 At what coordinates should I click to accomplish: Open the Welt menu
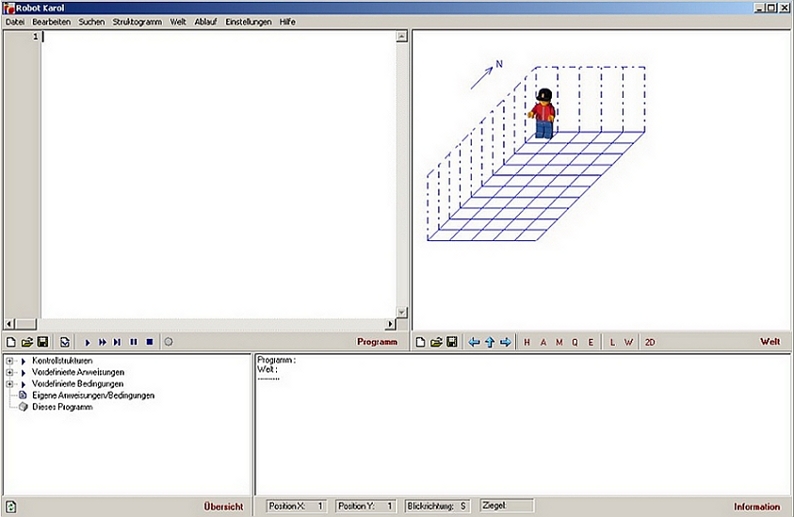(x=178, y=22)
